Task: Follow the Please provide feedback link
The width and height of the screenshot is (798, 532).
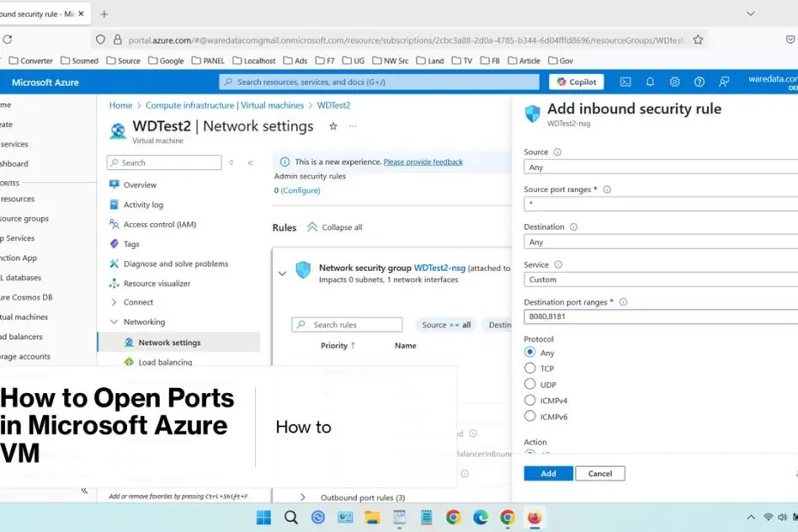Action: tap(423, 162)
